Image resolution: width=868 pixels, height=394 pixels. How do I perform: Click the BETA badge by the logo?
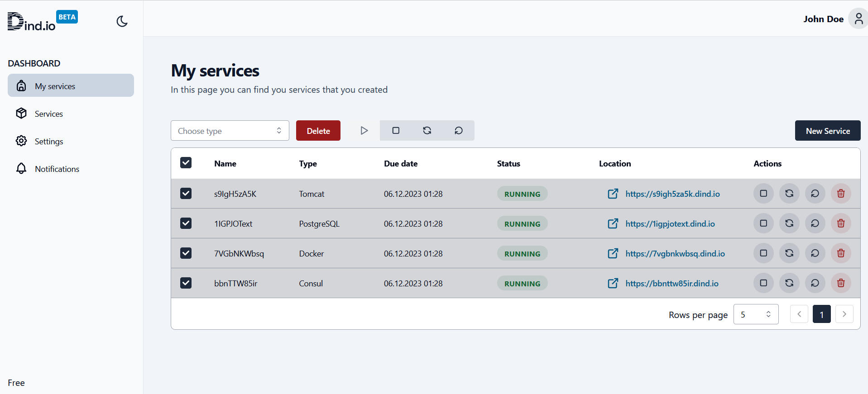pyautogui.click(x=67, y=17)
